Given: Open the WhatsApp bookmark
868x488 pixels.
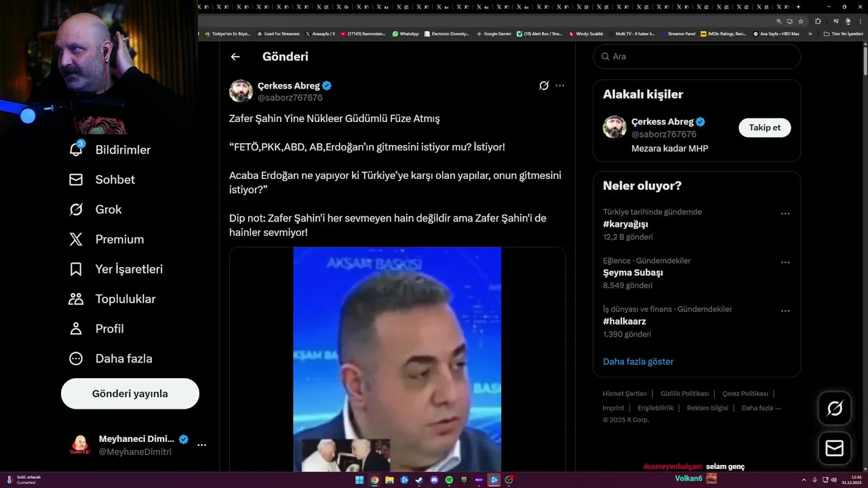Looking at the screenshot, I should (x=406, y=33).
